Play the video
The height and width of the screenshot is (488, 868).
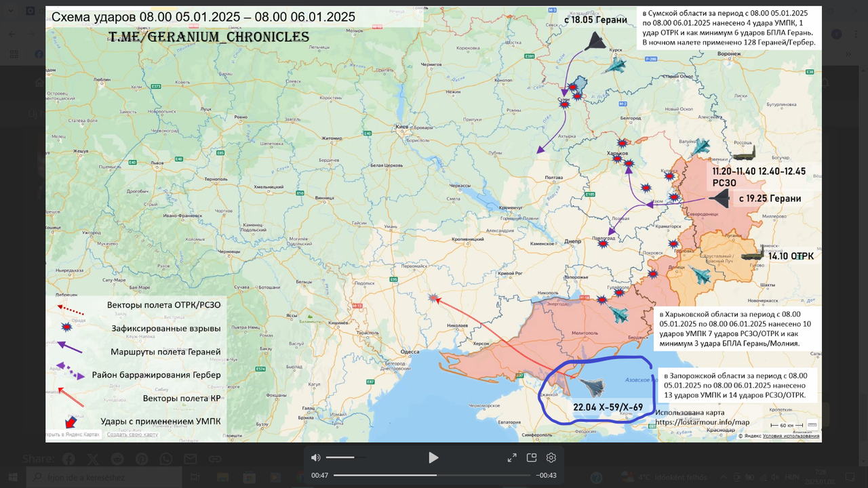click(433, 457)
